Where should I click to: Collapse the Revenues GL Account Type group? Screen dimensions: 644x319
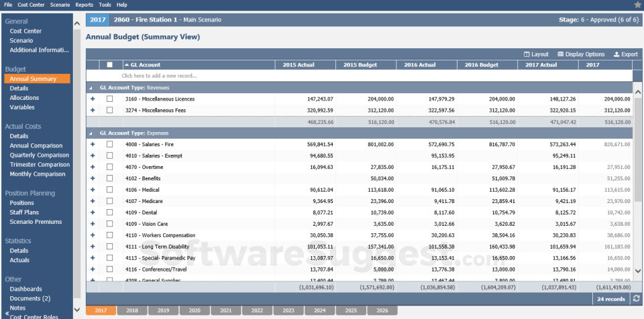91,88
